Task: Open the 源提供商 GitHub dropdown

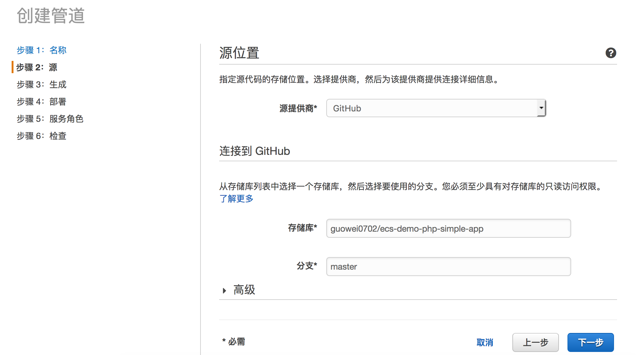Action: click(432, 108)
